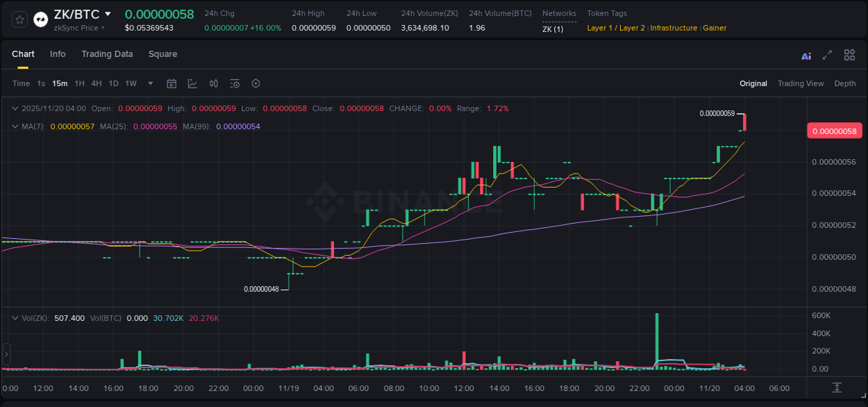Image resolution: width=868 pixels, height=407 pixels.
Task: Click the Gainer token tag
Action: coord(715,28)
